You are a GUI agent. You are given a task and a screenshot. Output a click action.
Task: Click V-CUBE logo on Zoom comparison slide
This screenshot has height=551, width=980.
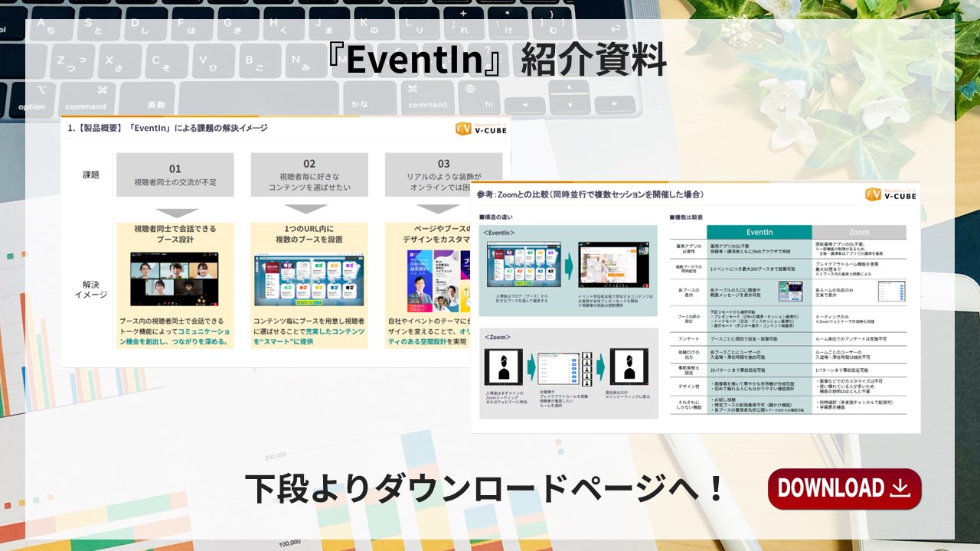(x=890, y=194)
